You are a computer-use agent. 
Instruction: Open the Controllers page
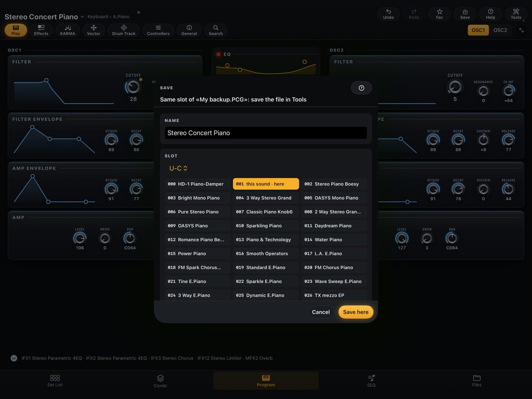coord(158,30)
